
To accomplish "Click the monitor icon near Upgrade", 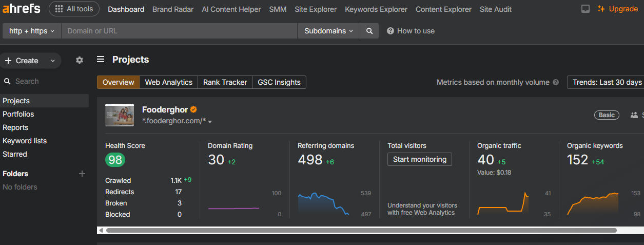I will (x=585, y=9).
